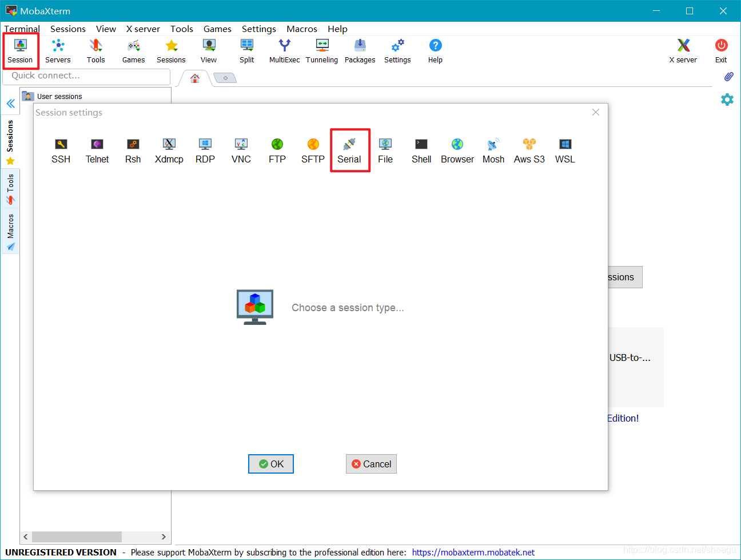Select File session type
The image size is (741, 560).
click(x=385, y=151)
